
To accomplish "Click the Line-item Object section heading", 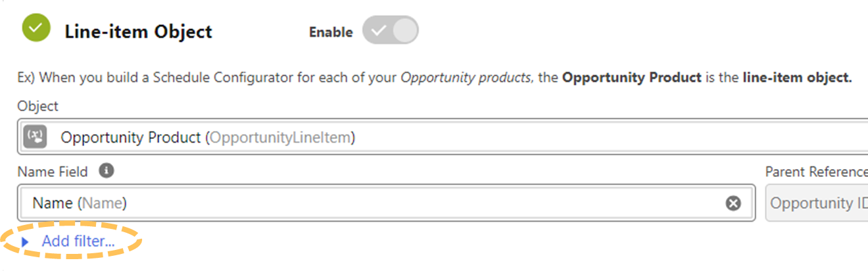I will [138, 32].
